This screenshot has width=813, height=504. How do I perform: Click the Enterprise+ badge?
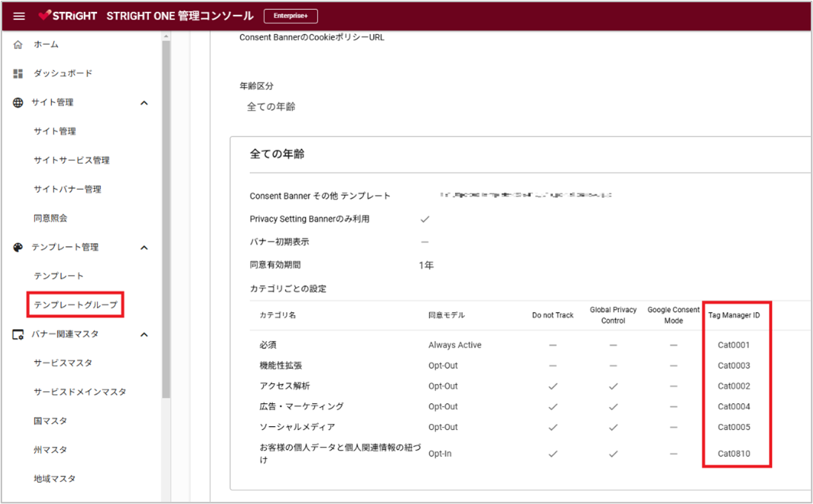[x=291, y=16]
